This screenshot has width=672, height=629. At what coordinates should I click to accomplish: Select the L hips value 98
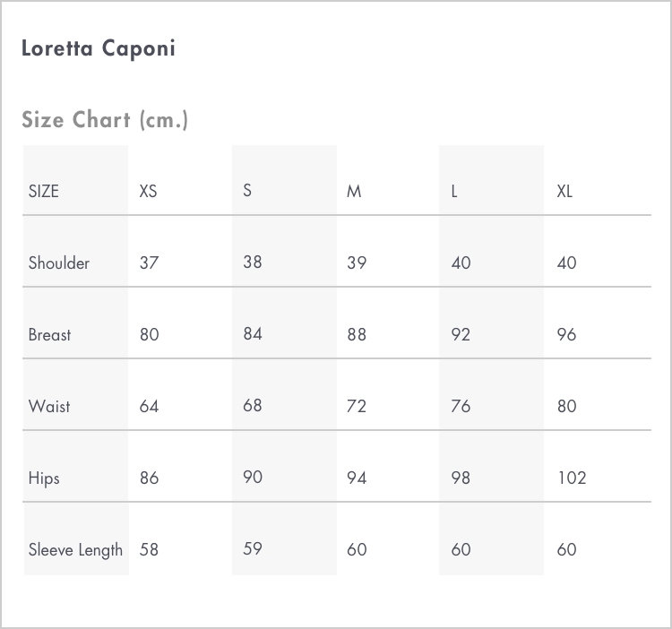tap(461, 478)
